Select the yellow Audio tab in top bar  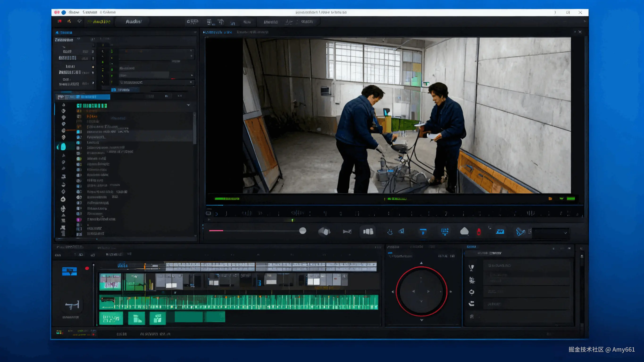(x=101, y=22)
